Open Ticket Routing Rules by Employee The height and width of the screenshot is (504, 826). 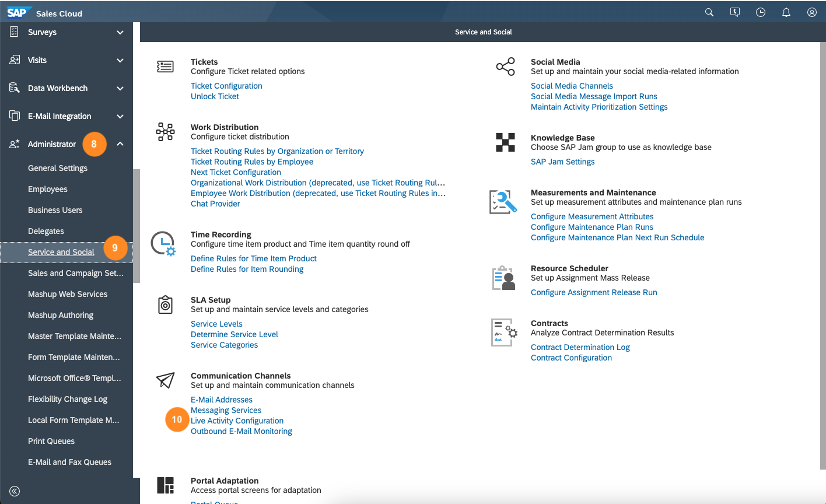point(252,162)
